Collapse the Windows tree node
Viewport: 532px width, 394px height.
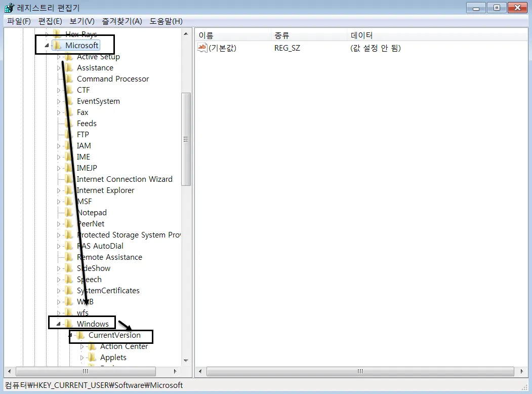tap(58, 324)
